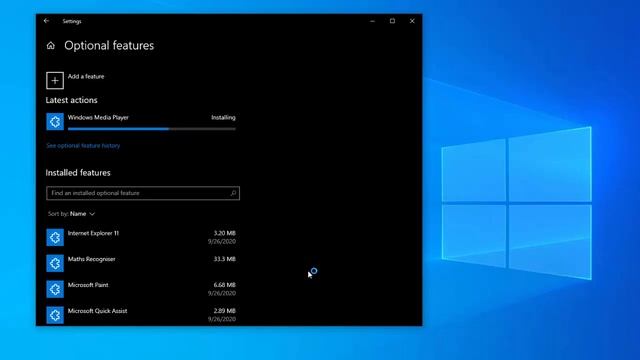Click the plus icon to add a feature
The image size is (640, 360).
[55, 80]
